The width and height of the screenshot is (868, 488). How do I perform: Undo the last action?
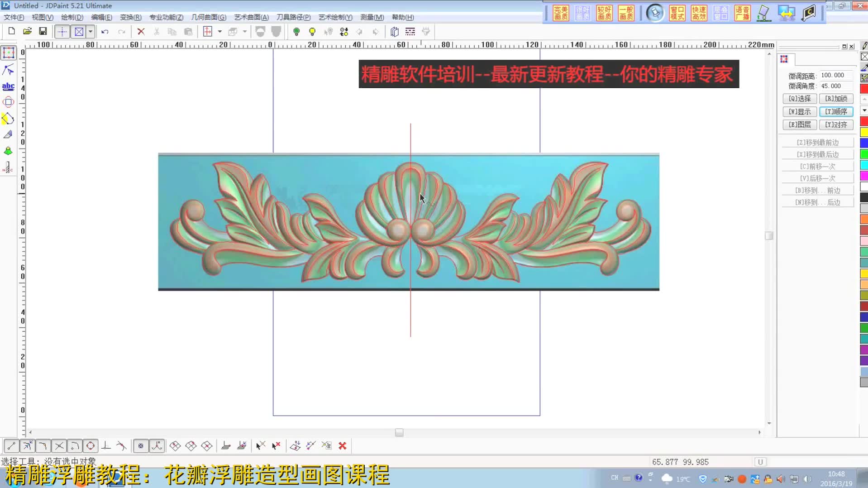[x=105, y=32]
